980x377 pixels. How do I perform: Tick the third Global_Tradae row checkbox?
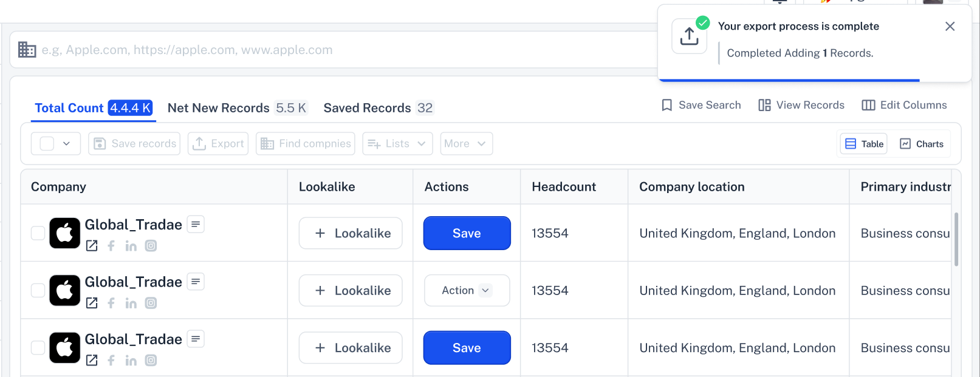point(38,348)
